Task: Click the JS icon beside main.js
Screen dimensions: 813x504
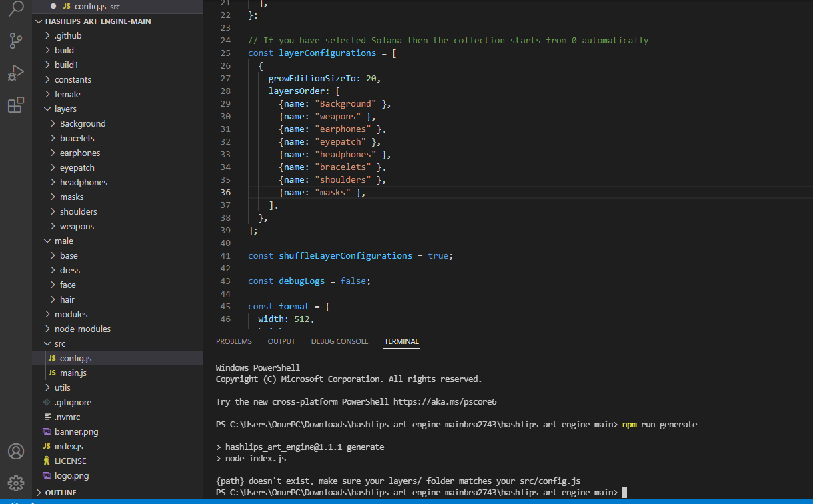Action: [53, 373]
